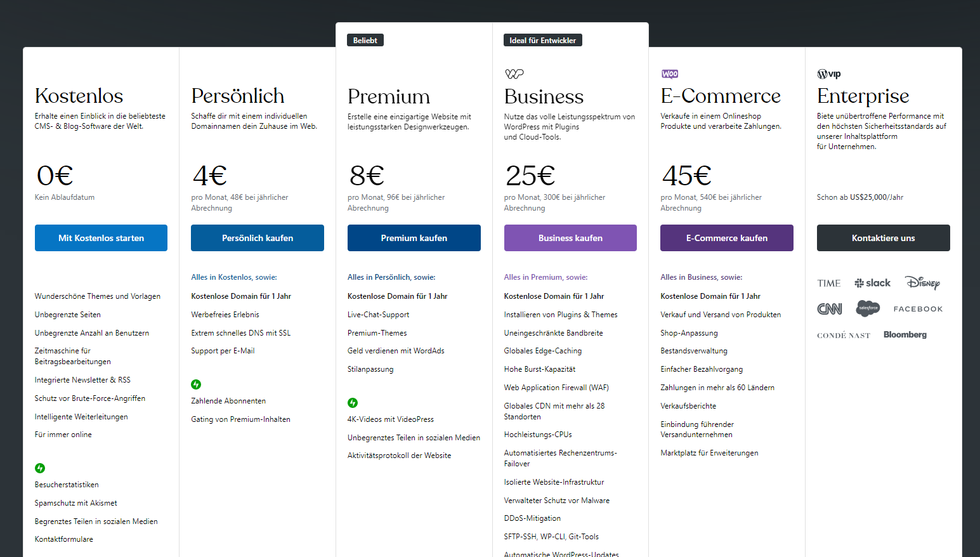Click the Woo logo above E-Commerce
The width and height of the screenshot is (980, 557).
[670, 74]
